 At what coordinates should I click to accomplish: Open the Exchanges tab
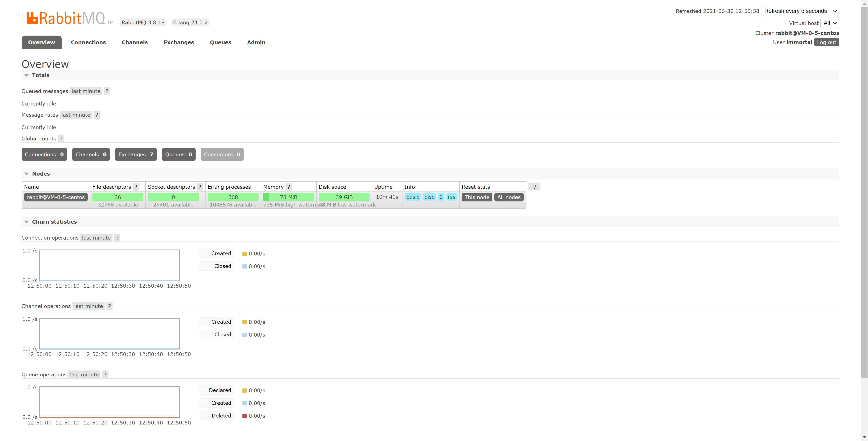179,42
